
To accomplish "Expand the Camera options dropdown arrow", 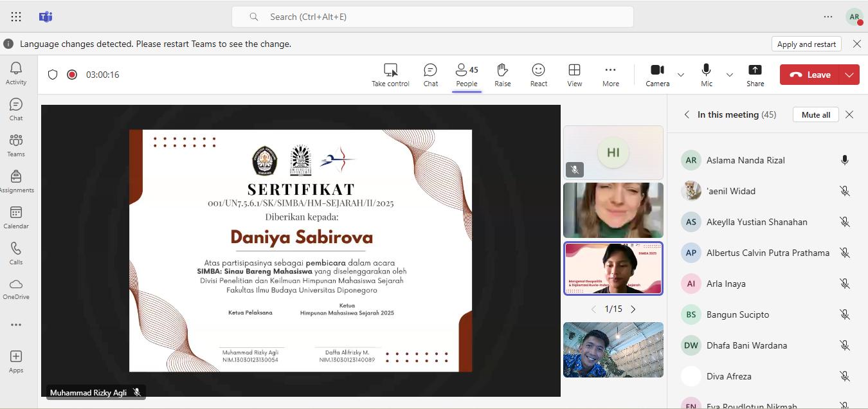I will (x=681, y=75).
